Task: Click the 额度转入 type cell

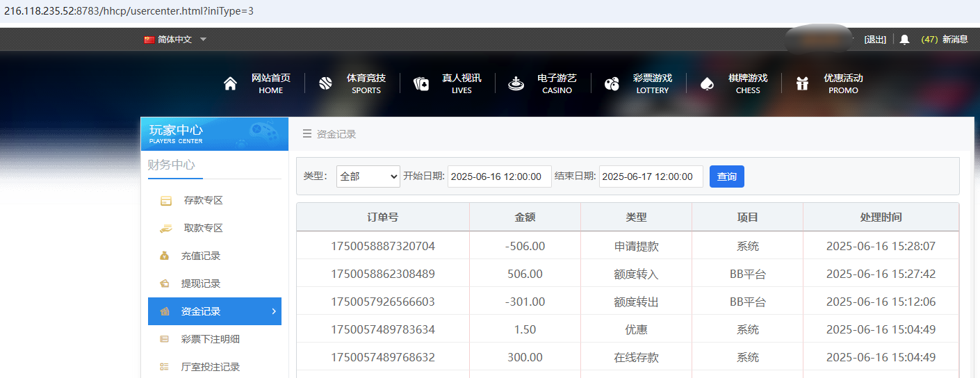Action: [x=637, y=274]
